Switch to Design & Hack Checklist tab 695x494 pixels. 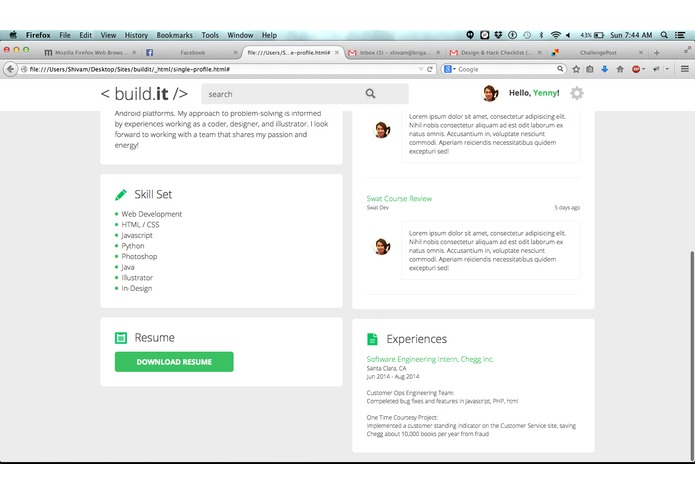[496, 52]
